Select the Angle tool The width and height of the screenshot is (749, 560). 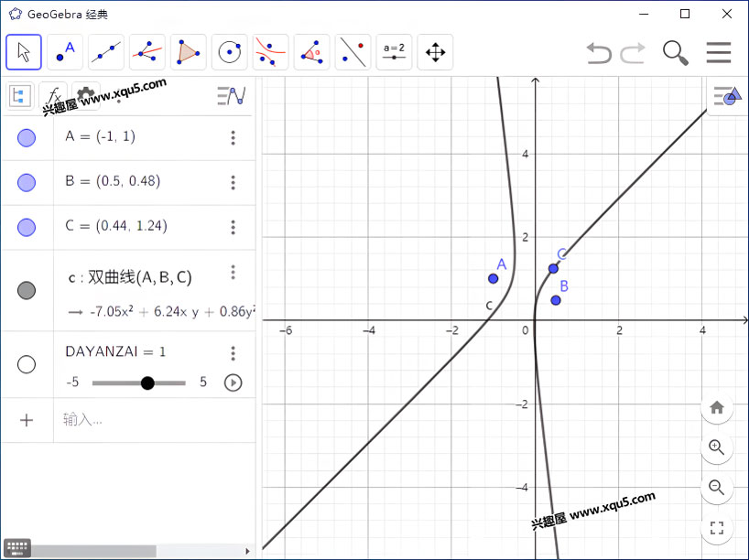[311, 52]
